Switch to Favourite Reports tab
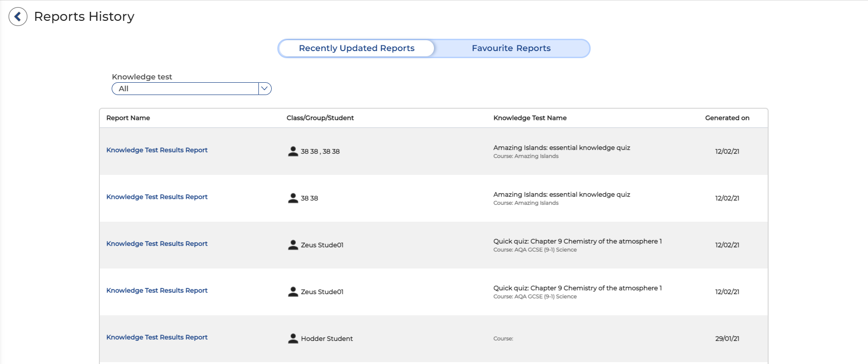This screenshot has height=364, width=868. (x=511, y=48)
